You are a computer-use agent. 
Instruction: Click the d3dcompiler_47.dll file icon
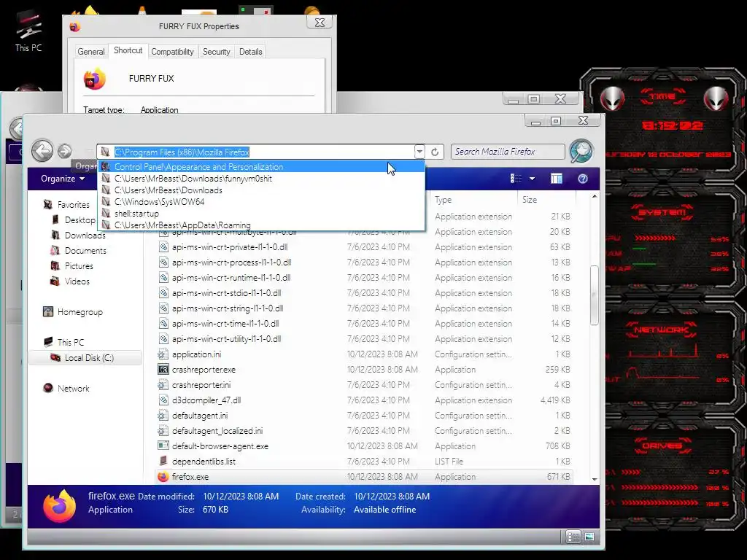pyautogui.click(x=163, y=400)
